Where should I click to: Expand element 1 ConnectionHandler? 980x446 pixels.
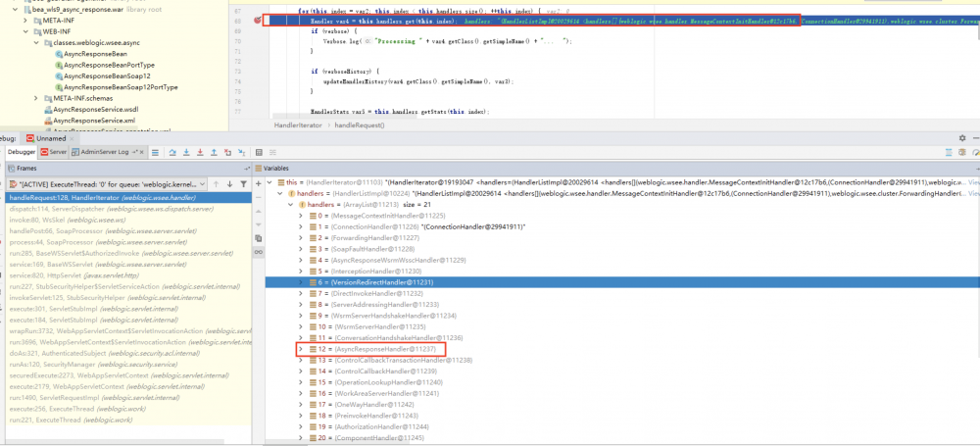pyautogui.click(x=301, y=226)
